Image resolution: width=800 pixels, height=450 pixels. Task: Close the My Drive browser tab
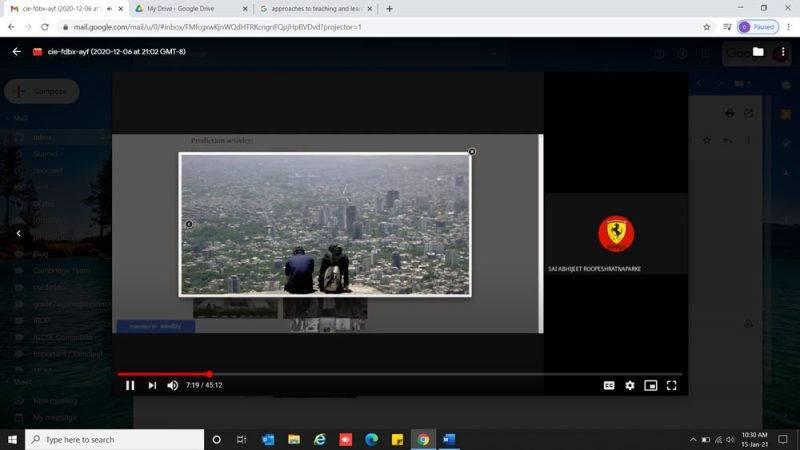tap(244, 9)
